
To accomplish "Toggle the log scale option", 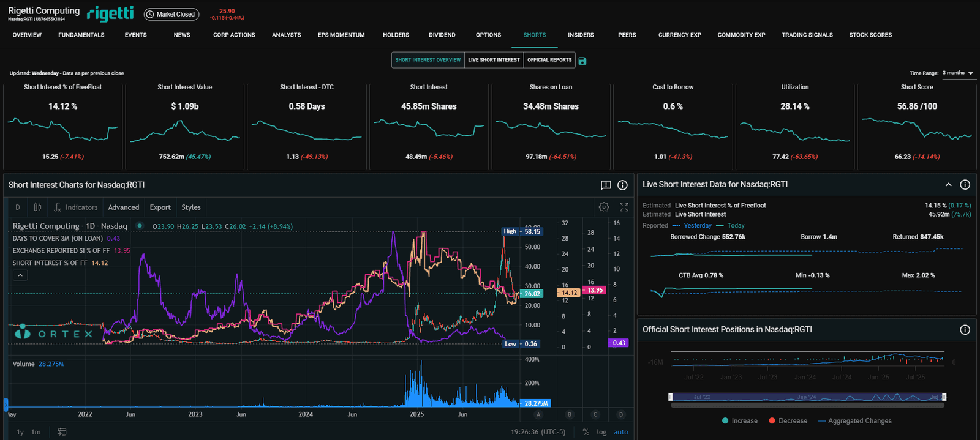I will (601, 432).
